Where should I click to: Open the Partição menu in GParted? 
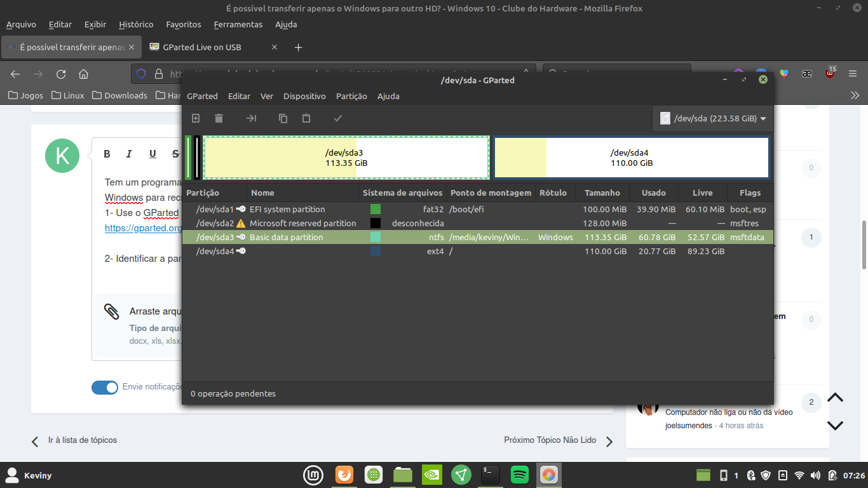[x=351, y=96]
